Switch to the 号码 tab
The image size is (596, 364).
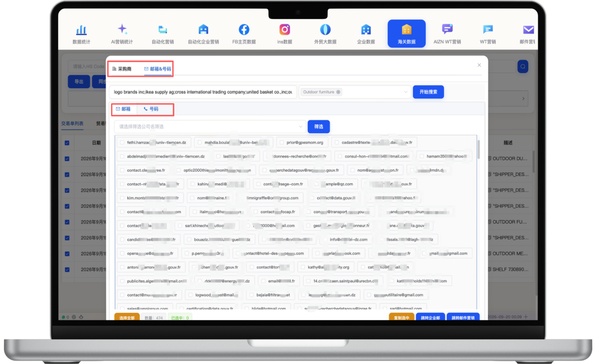[151, 109]
